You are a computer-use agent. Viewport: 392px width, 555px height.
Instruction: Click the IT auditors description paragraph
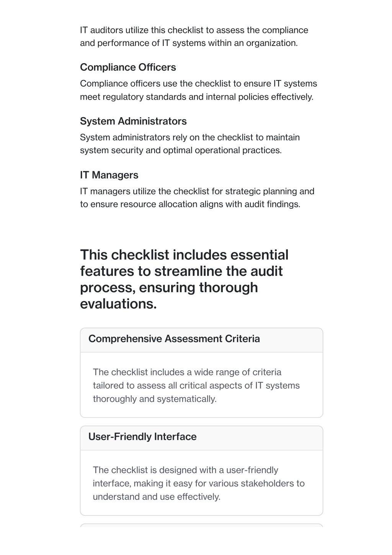[194, 36]
